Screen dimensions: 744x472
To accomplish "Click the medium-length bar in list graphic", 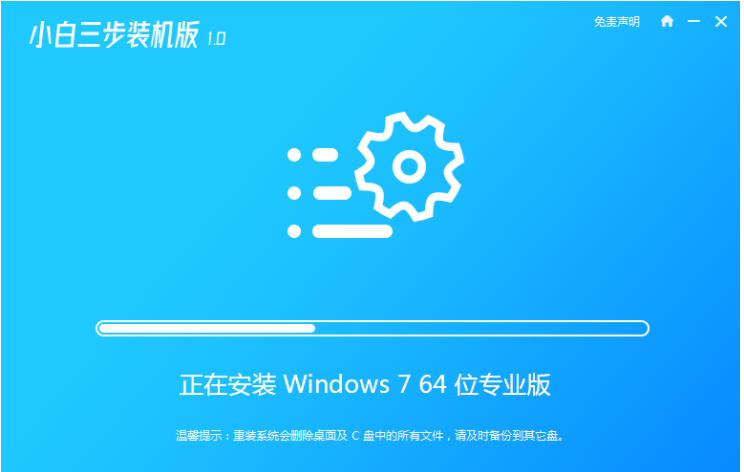I will pos(332,193).
